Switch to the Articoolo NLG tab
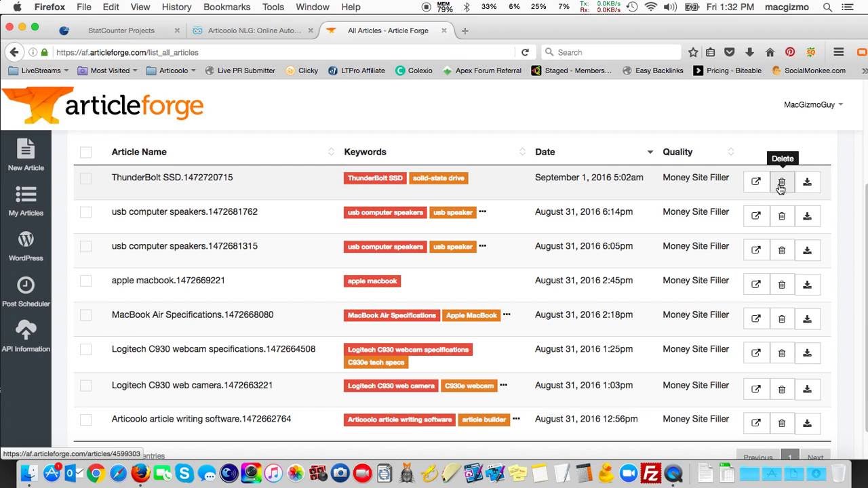The image size is (868, 488). click(252, 30)
